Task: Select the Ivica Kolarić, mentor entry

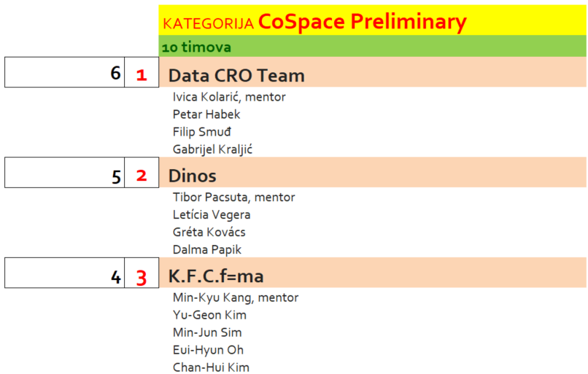Action: point(229,97)
